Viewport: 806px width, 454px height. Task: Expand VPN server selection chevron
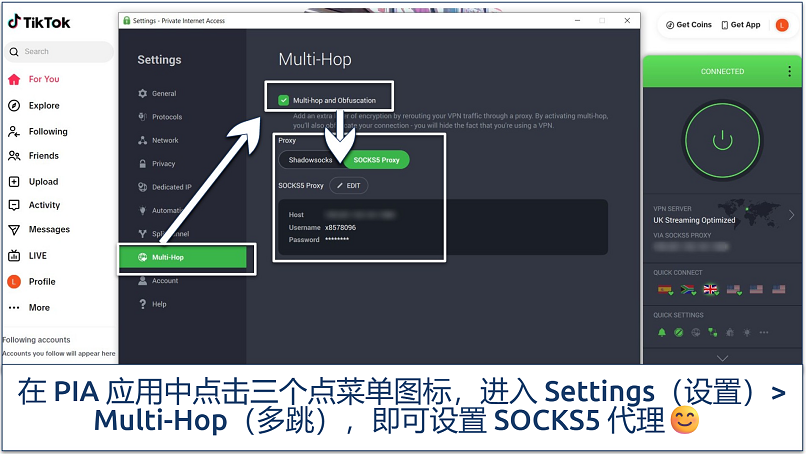click(x=792, y=215)
